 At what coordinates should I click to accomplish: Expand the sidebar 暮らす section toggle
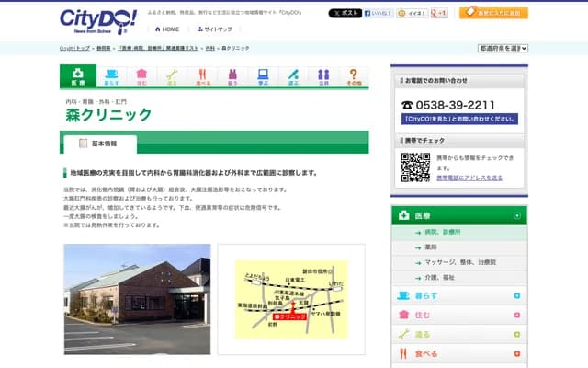[517, 296]
